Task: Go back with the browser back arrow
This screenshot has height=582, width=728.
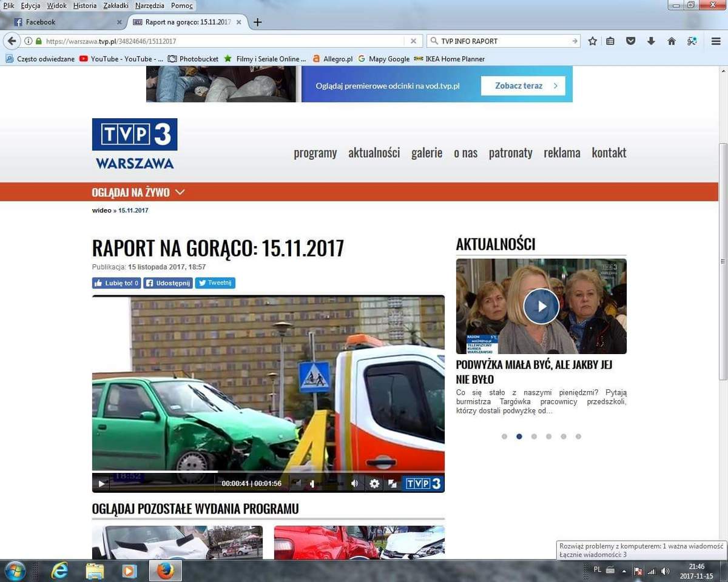Action: (11, 41)
